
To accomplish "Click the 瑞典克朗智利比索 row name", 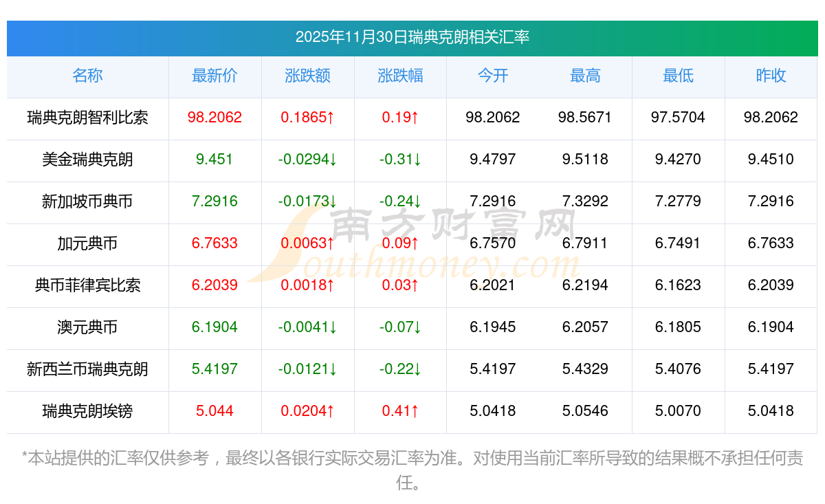I will [87, 118].
